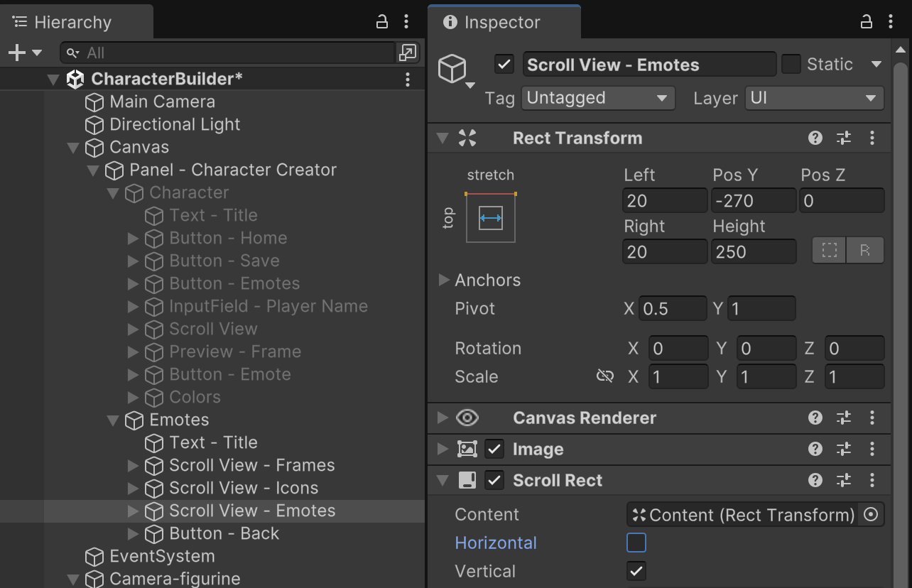This screenshot has width=912, height=588.
Task: Expand the Anchors foldout
Action: click(x=445, y=280)
